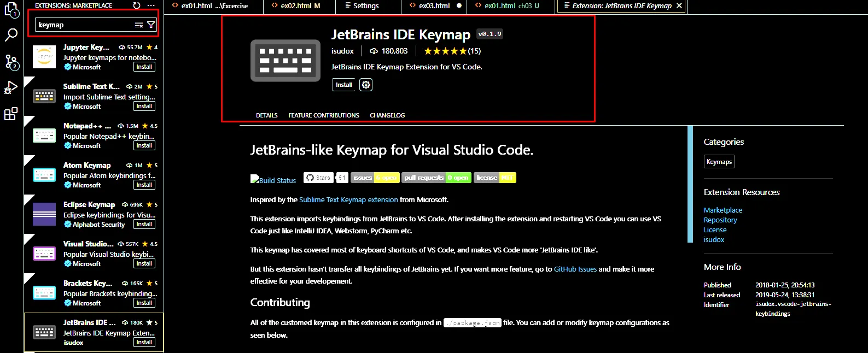Click the large JetBrains keyboard logo

point(286,61)
